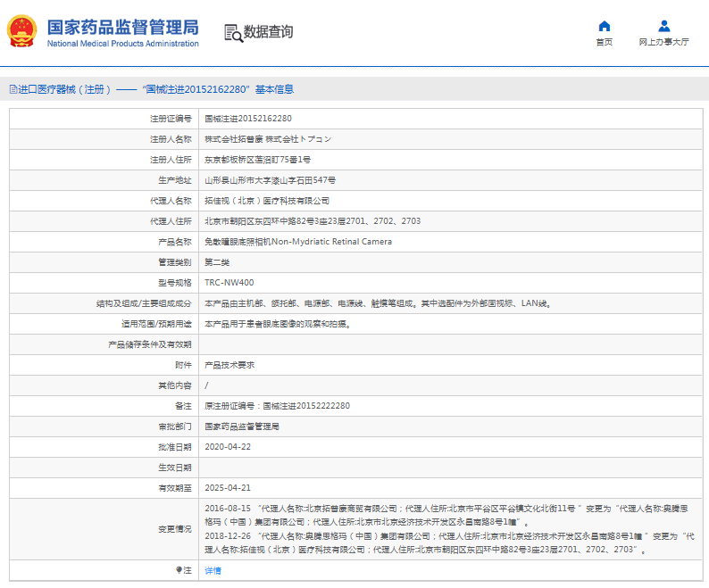Image resolution: width=709 pixels, height=588 pixels.
Task: Click the 型号规格 row label
Action: click(x=175, y=283)
